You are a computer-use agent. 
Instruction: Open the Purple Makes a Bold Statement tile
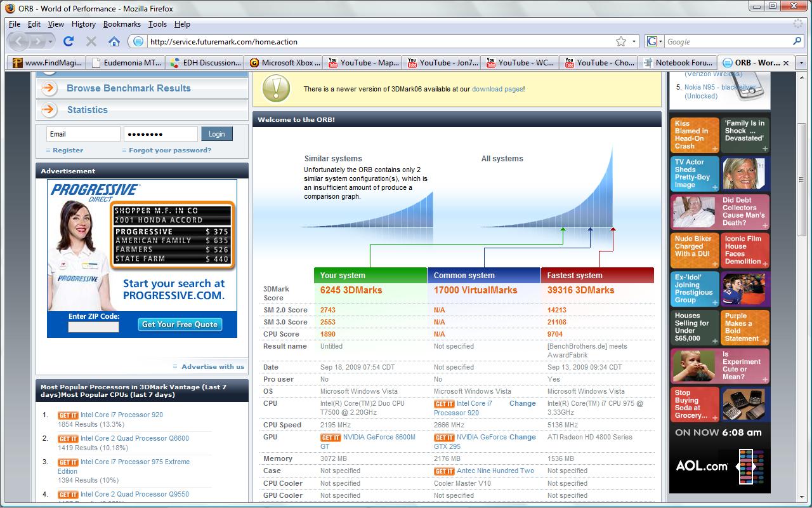coord(745,328)
